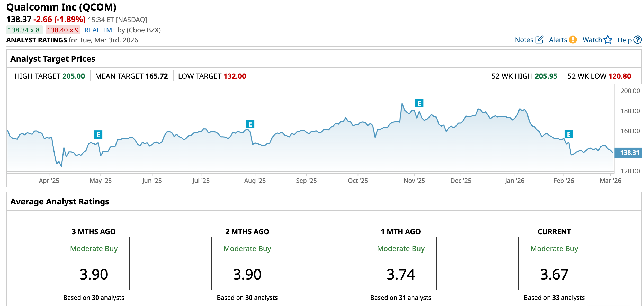
Task: Open the REALTIME quote link
Action: pos(100,30)
